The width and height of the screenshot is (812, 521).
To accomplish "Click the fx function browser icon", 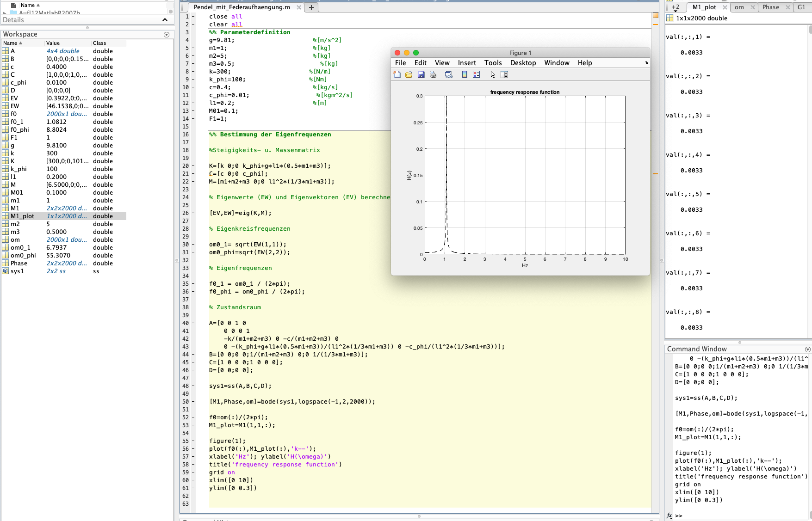I will pyautogui.click(x=669, y=515).
